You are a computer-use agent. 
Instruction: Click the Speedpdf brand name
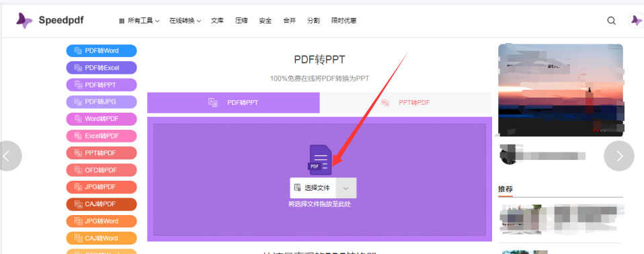pos(61,20)
